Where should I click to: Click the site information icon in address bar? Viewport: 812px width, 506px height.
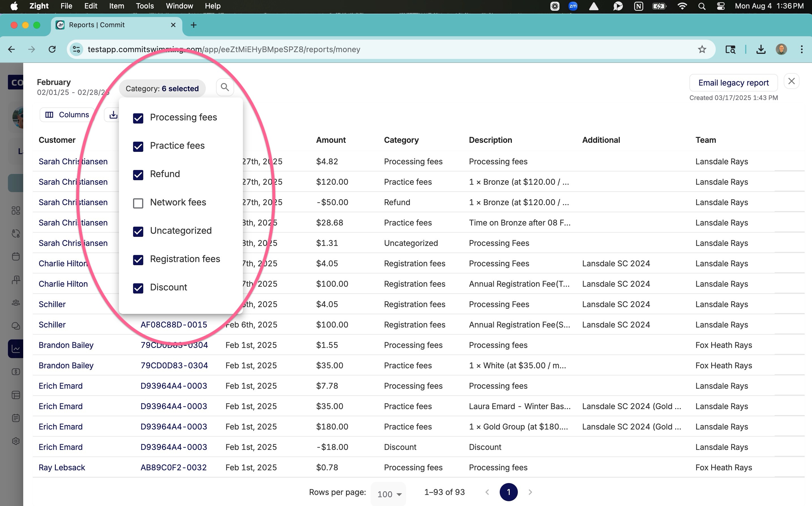(76, 50)
